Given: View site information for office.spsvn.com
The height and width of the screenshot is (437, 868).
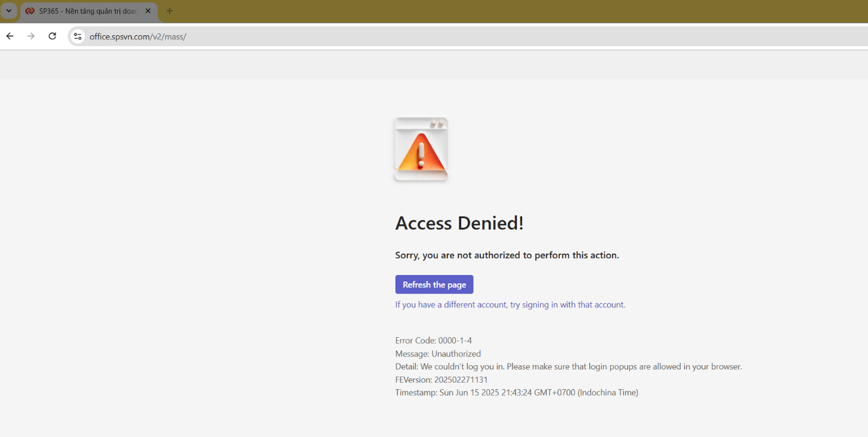Looking at the screenshot, I should pos(77,36).
